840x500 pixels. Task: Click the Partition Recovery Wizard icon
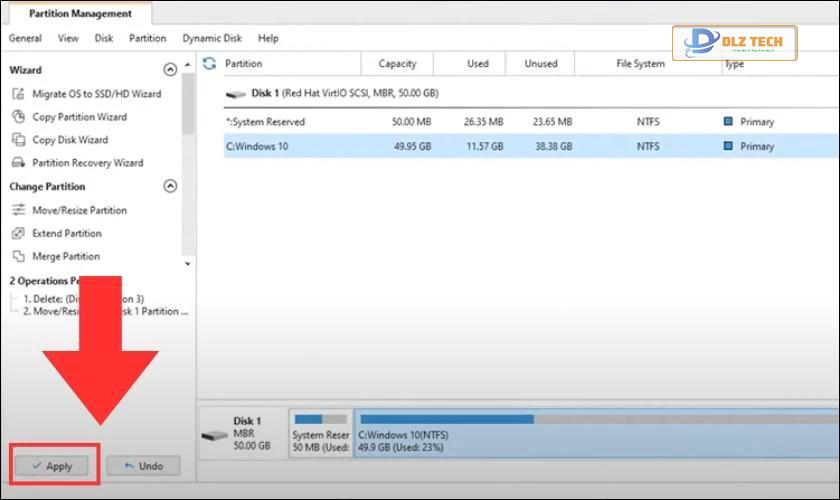(18, 162)
